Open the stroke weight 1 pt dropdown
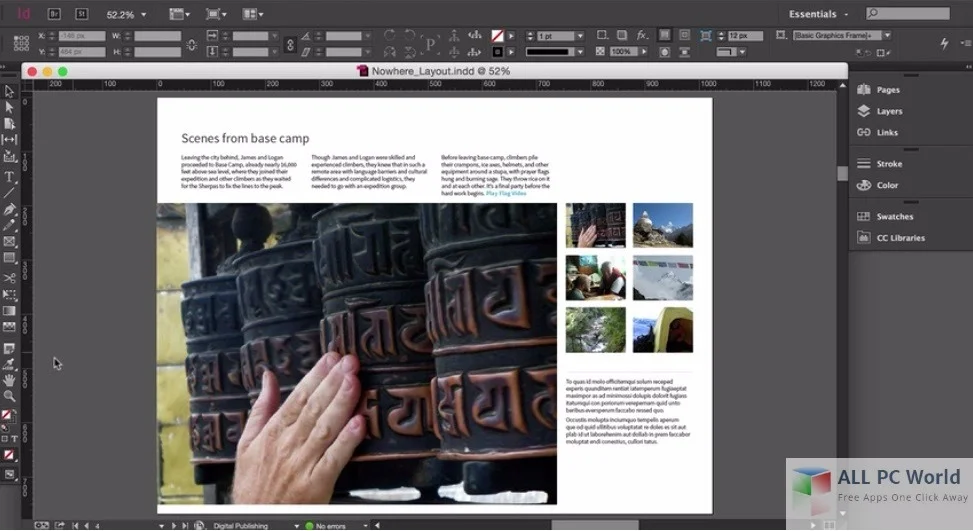Screen dimensions: 973x531 point(580,36)
